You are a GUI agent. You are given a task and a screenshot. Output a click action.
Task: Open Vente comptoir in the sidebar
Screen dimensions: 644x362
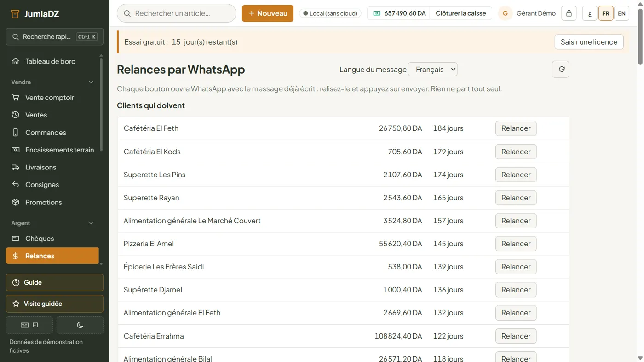pyautogui.click(x=52, y=98)
